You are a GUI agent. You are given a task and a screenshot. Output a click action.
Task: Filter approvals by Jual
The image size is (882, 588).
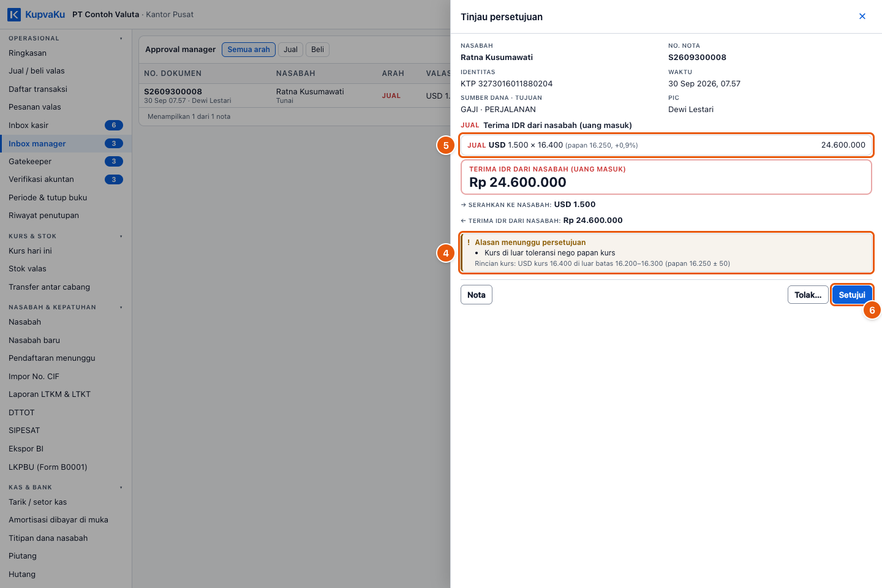pyautogui.click(x=291, y=50)
